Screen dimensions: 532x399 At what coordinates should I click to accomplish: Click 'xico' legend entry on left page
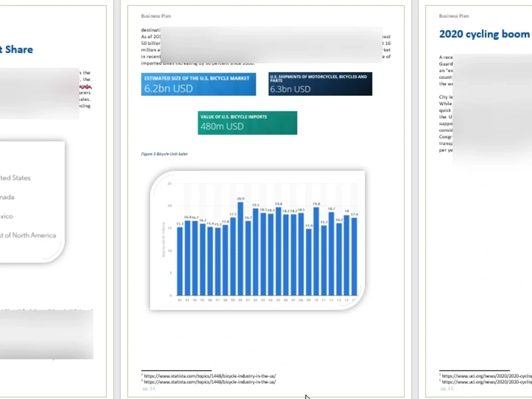6,216
